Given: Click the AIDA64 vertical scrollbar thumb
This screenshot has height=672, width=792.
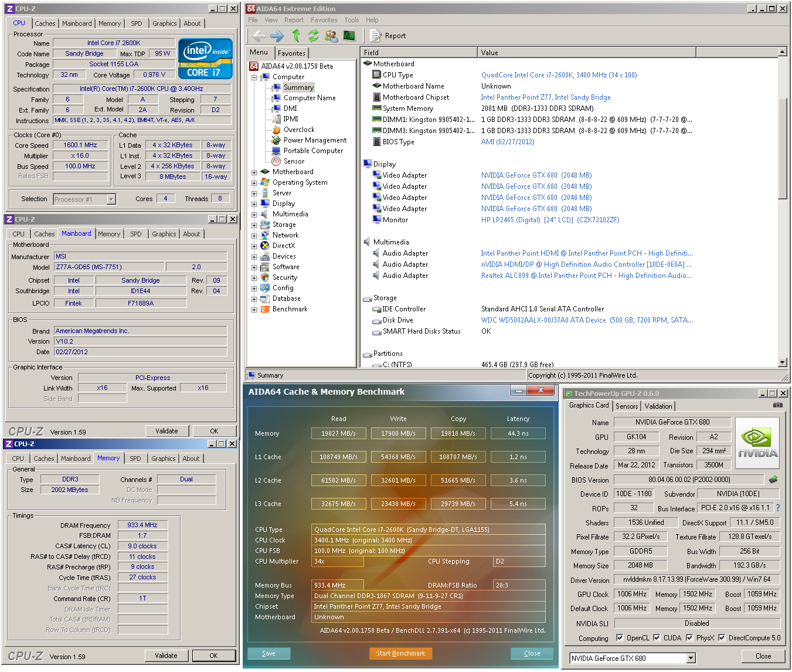Looking at the screenshot, I should [783, 149].
